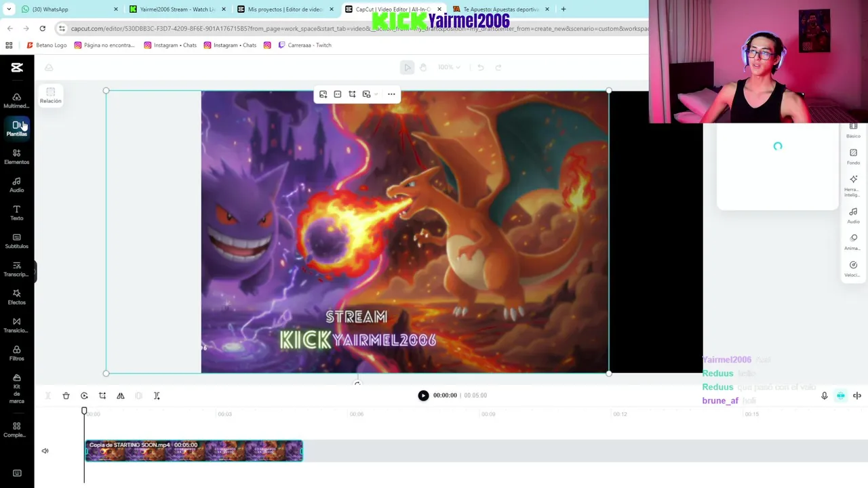Play the video preview
This screenshot has width=868, height=488.
[423, 395]
